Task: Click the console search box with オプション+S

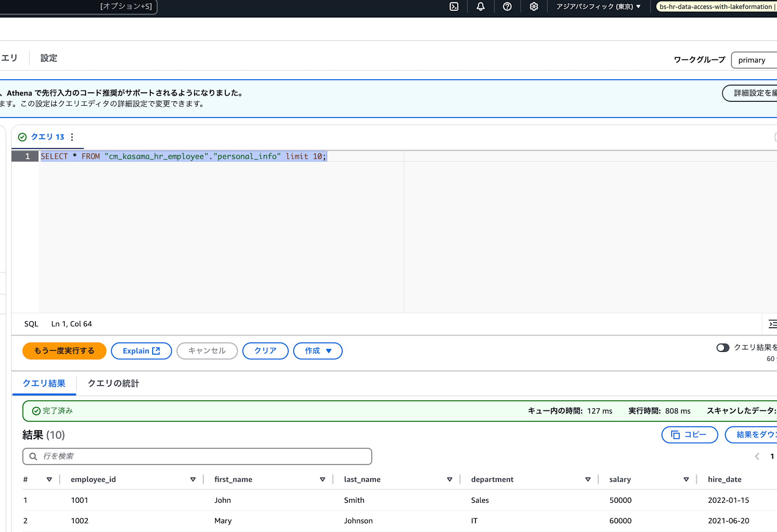Action: [x=78, y=7]
